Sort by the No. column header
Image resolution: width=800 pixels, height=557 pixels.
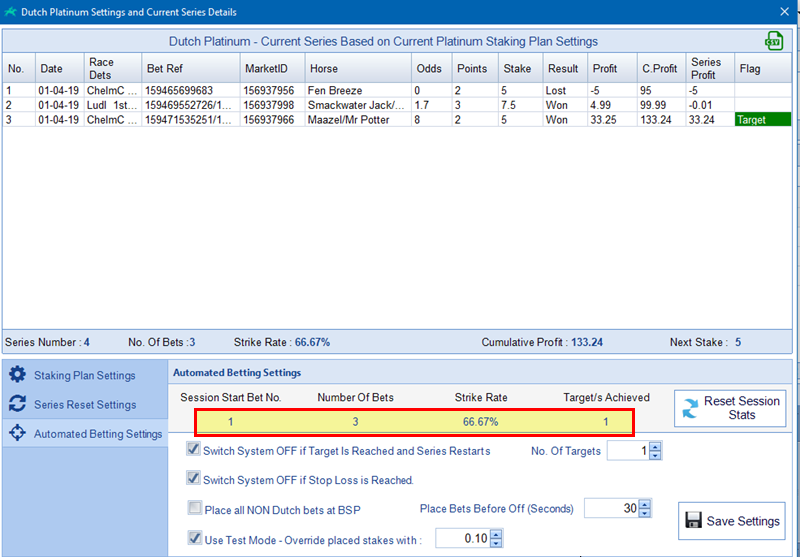[x=19, y=68]
